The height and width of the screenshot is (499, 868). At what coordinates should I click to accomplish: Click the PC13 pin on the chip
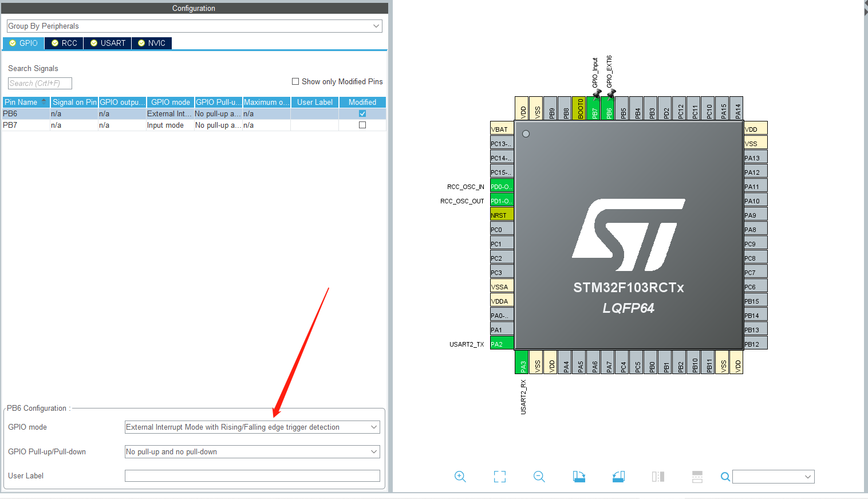[502, 143]
